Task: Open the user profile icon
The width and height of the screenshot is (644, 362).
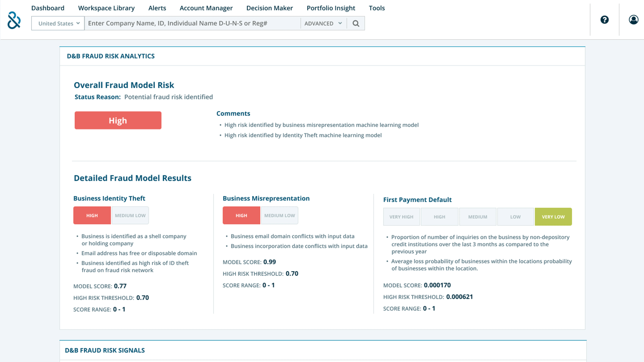Action: (x=633, y=20)
